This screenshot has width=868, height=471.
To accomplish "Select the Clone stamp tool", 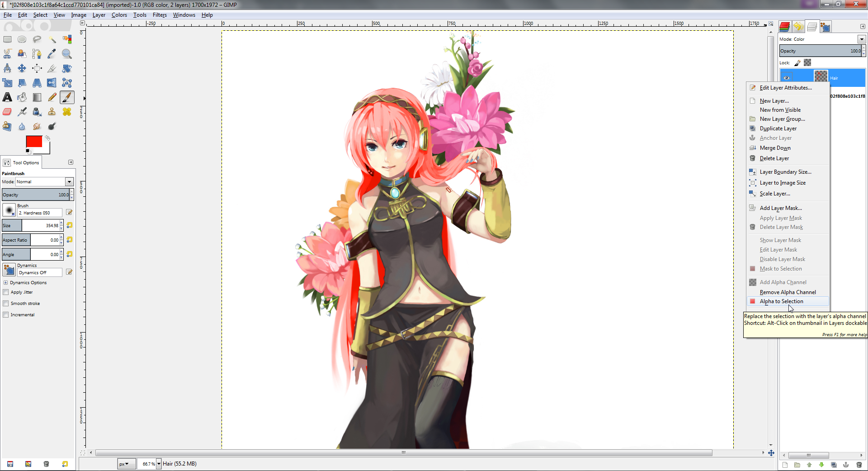I will 52,112.
